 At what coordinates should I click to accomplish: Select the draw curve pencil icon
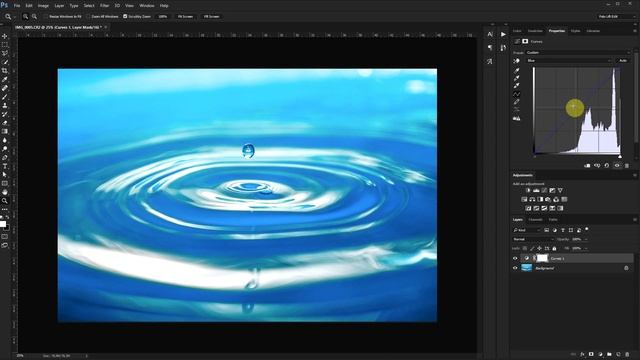tap(516, 102)
